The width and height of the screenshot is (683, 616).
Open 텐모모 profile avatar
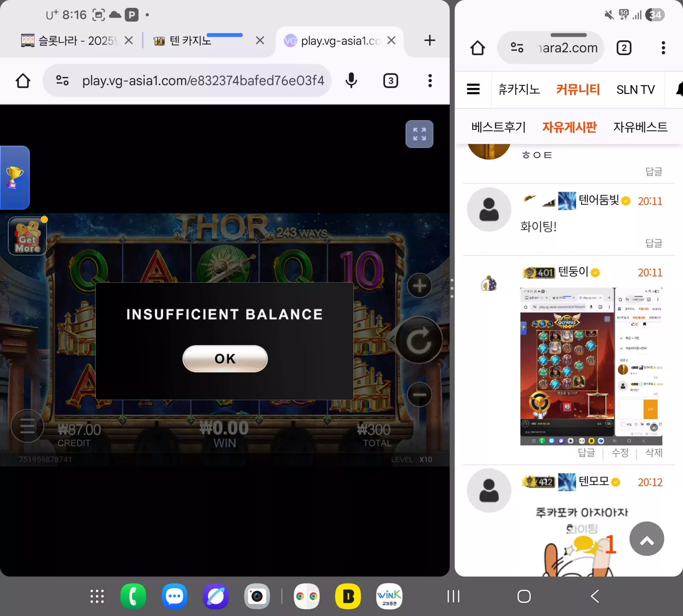pyautogui.click(x=489, y=490)
